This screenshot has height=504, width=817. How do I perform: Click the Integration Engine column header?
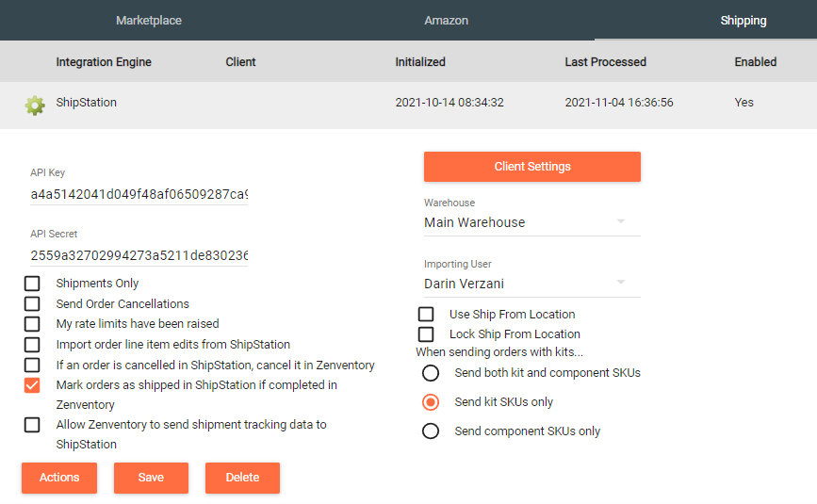(104, 62)
